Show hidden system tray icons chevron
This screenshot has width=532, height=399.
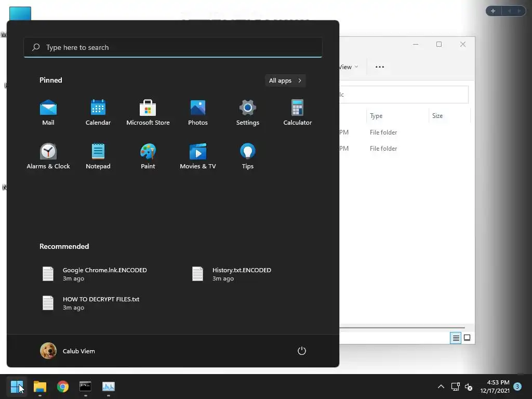(441, 387)
